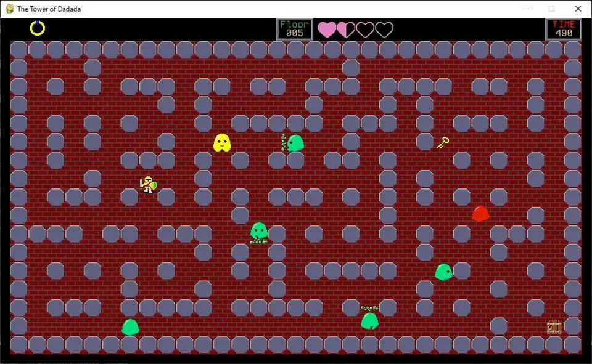
Task: Click the green slime in the bottom-left corner
Action: (x=130, y=327)
